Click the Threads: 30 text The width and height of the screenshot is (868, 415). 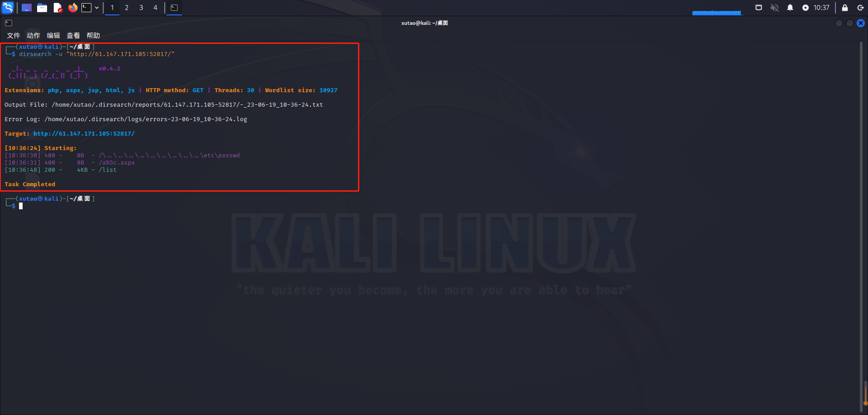234,90
